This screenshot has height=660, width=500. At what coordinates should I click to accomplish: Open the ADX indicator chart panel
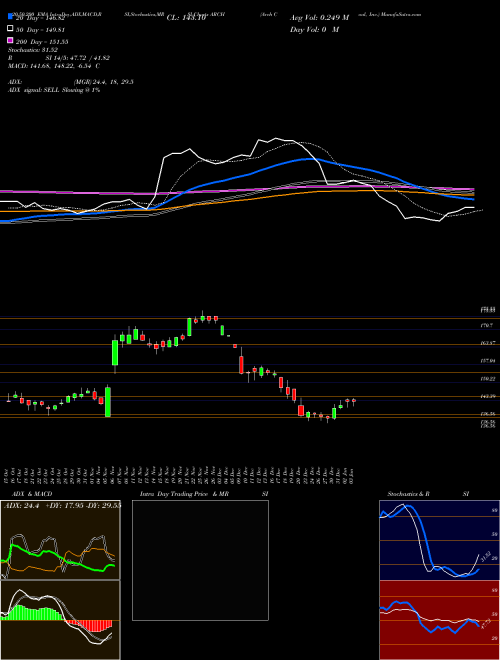click(x=60, y=540)
